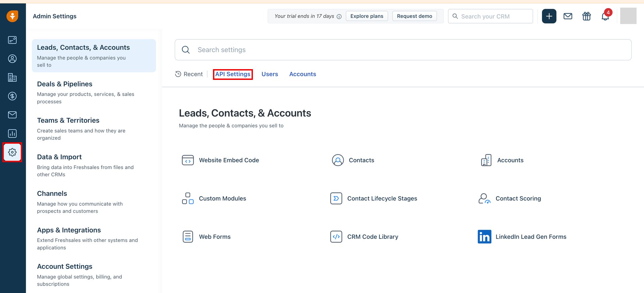The image size is (644, 293).
Task: Select Data & Import category
Action: [x=94, y=165]
